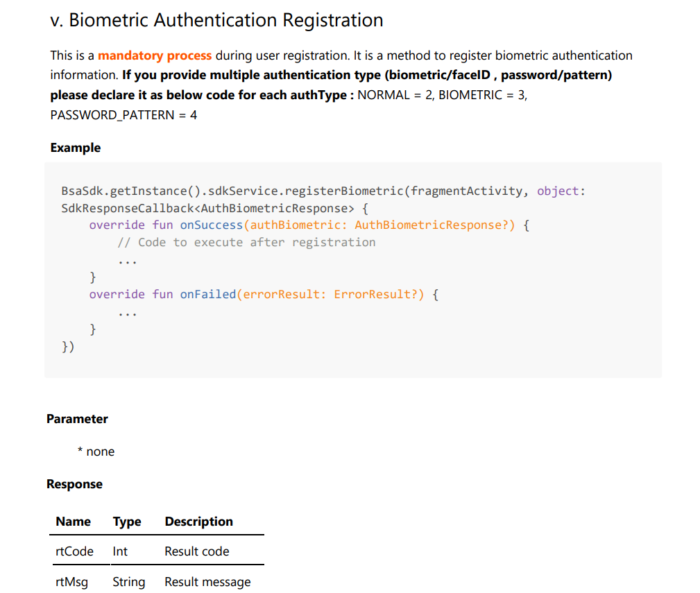Click 'registerBiometric' in the code block
Image resolution: width=700 pixels, height=593 pixels.
tap(344, 191)
